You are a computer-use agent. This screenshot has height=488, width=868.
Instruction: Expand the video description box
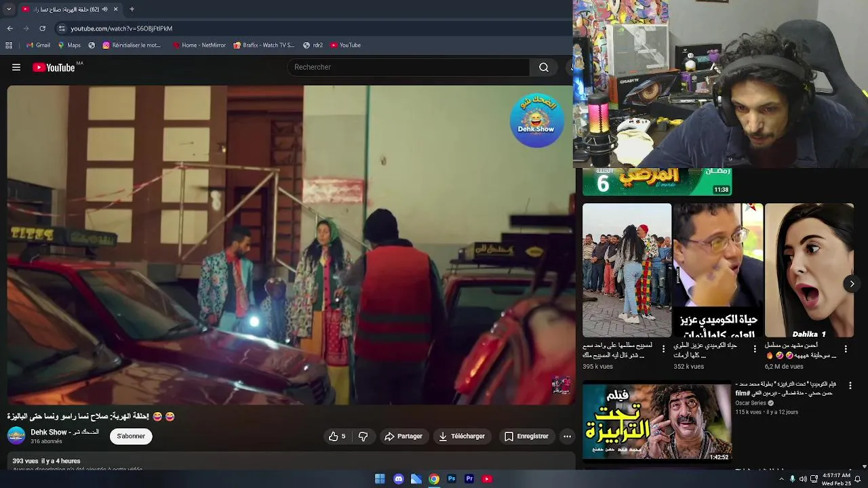pyautogui.click(x=290, y=462)
